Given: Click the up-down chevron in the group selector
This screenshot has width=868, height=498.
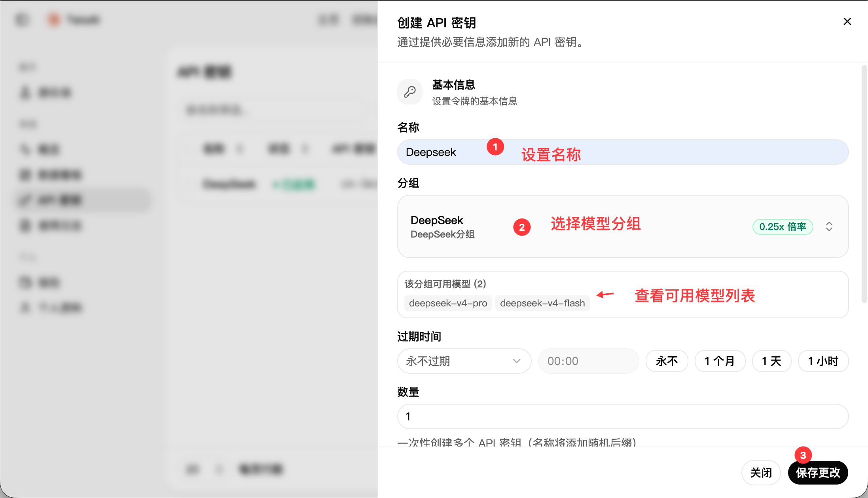Looking at the screenshot, I should pos(829,226).
